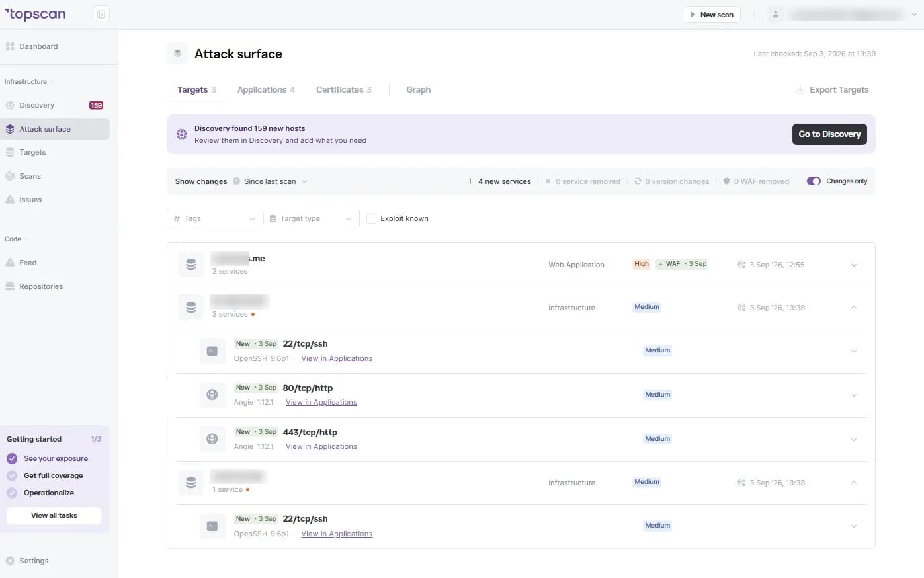Click the Issues warning triangle icon
The height and width of the screenshot is (578, 924).
point(10,200)
